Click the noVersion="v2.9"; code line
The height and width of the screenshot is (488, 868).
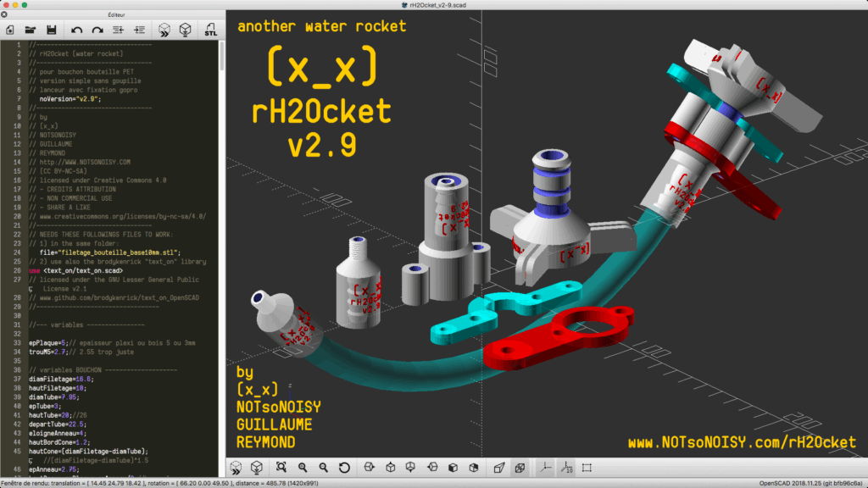tap(70, 99)
